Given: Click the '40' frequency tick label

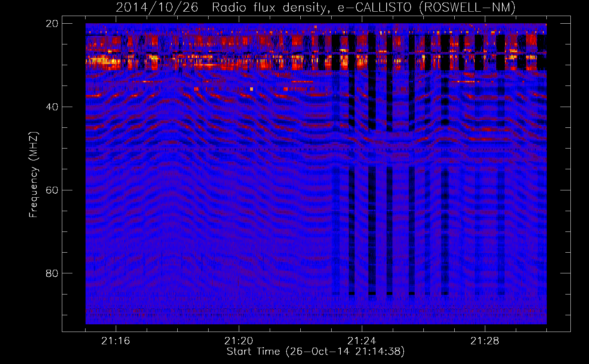Looking at the screenshot, I should 52,107.
